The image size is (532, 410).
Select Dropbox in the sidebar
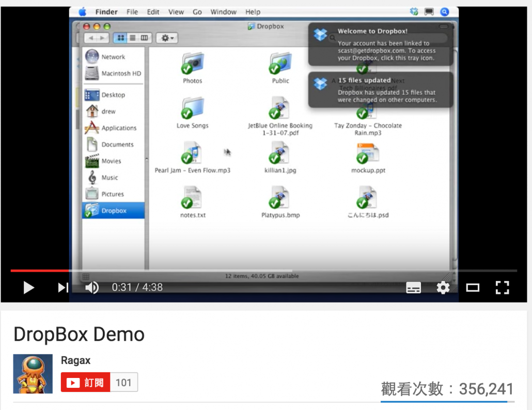pos(113,211)
